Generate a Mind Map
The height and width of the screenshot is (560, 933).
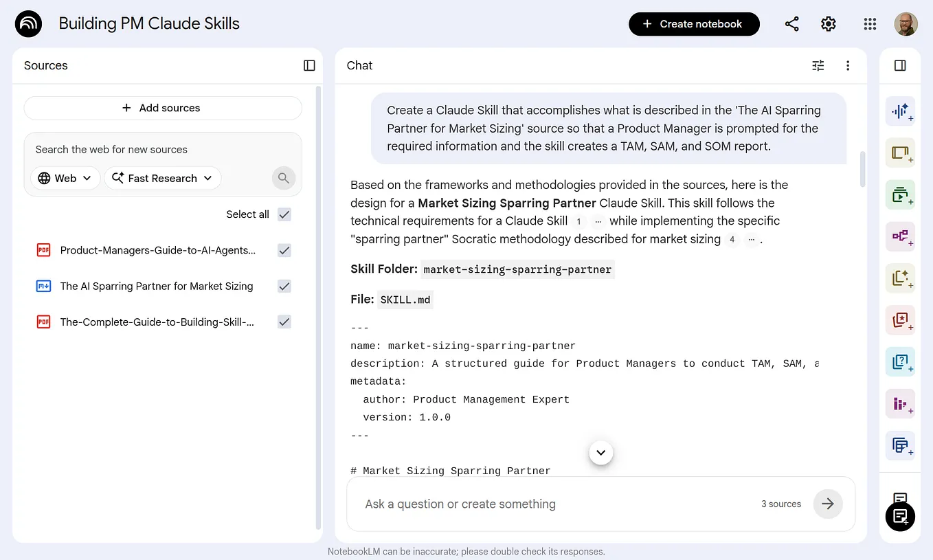click(900, 236)
